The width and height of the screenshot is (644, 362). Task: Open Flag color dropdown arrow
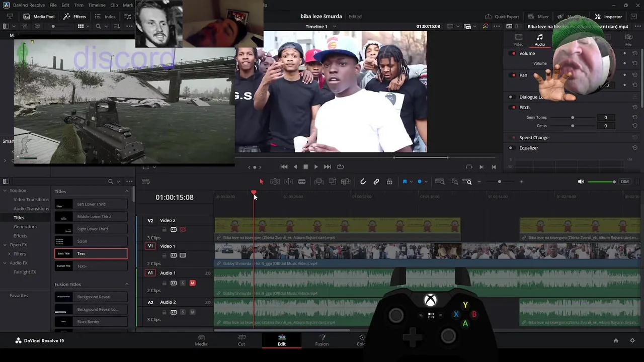coord(411,182)
